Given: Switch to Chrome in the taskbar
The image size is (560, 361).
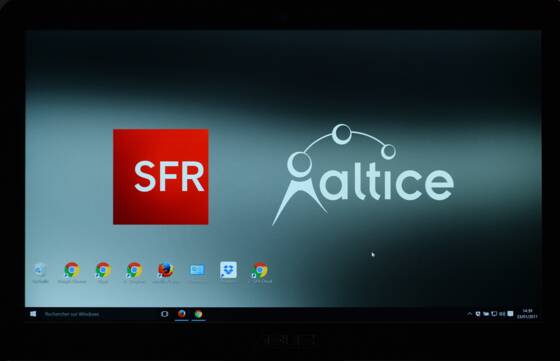Looking at the screenshot, I should (x=198, y=314).
